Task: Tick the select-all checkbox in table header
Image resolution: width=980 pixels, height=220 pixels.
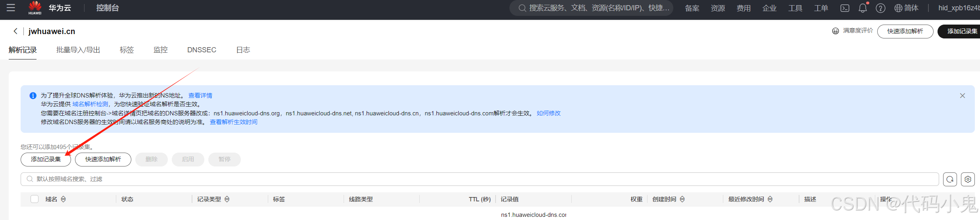Action: (x=35, y=199)
